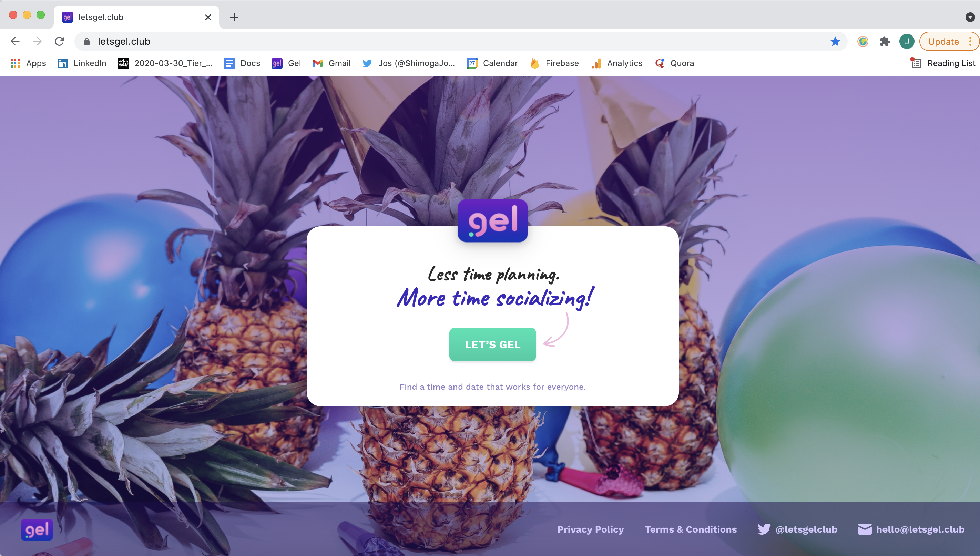Open the Apps grid shortcut
Image resolution: width=980 pixels, height=556 pixels.
point(28,63)
